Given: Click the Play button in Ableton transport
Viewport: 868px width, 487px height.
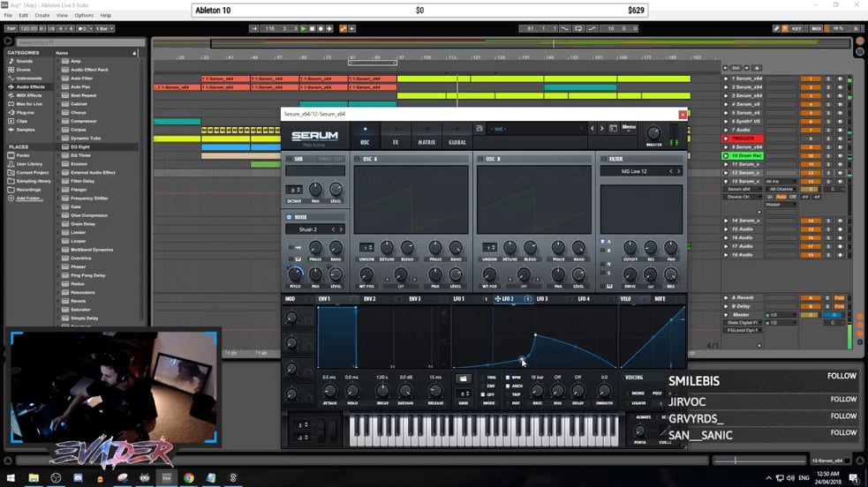Looking at the screenshot, I should point(304,28).
